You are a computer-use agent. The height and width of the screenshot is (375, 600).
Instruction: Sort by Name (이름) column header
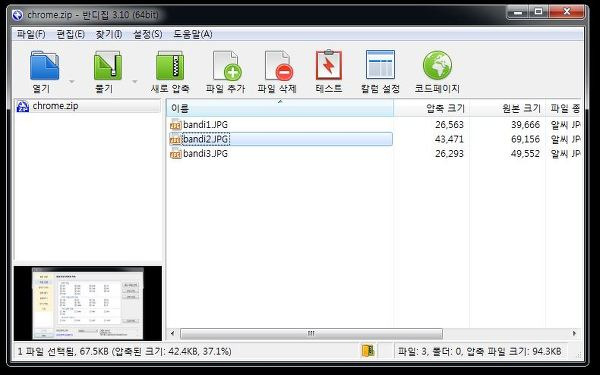[x=280, y=108]
